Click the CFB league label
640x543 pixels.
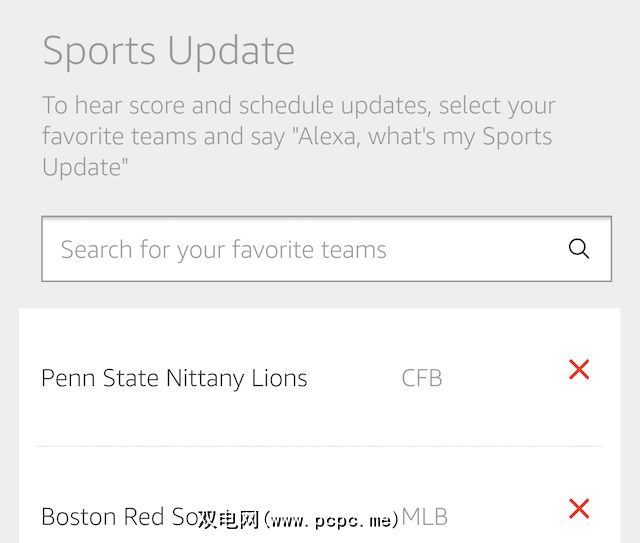point(421,379)
